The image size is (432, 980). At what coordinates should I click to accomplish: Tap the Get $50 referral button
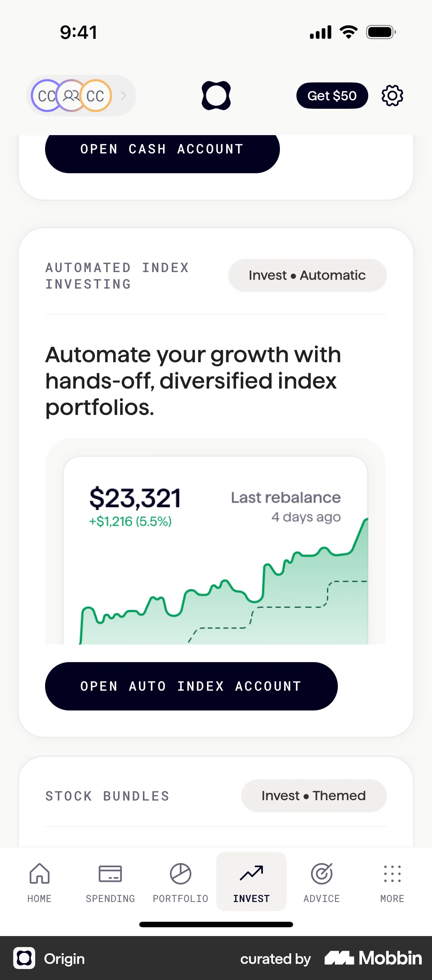[332, 96]
